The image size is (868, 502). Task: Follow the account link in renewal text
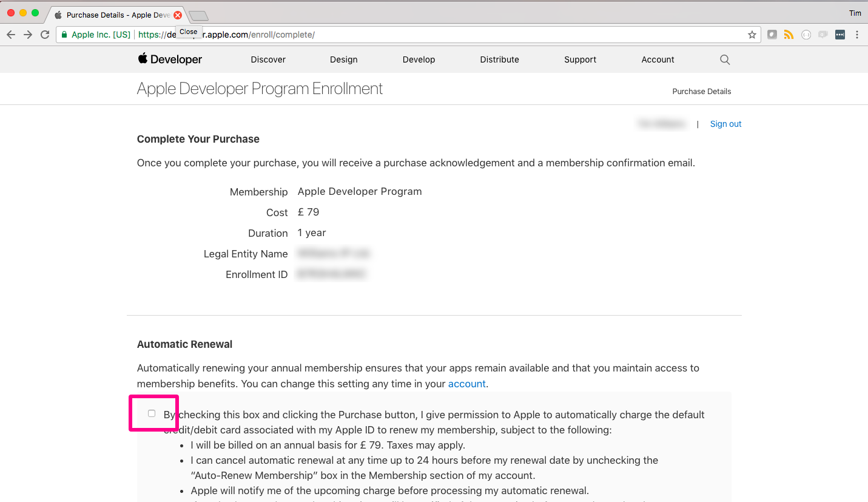466,384
